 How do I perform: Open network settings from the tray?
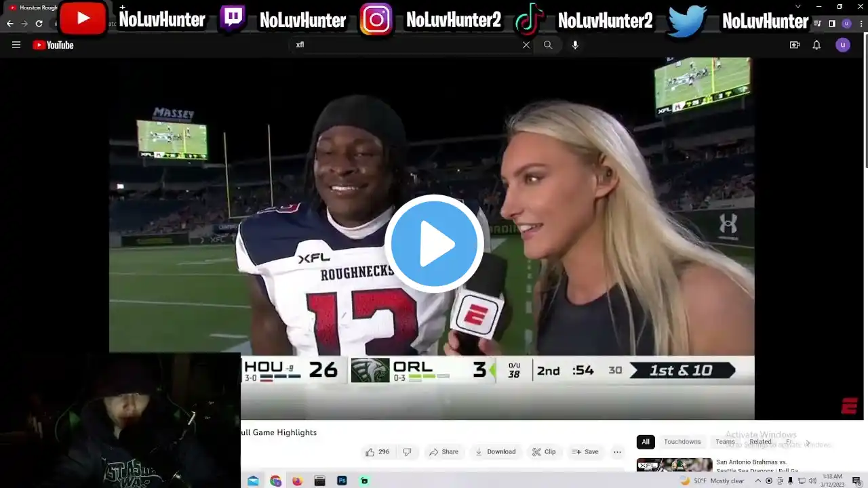pyautogui.click(x=802, y=481)
